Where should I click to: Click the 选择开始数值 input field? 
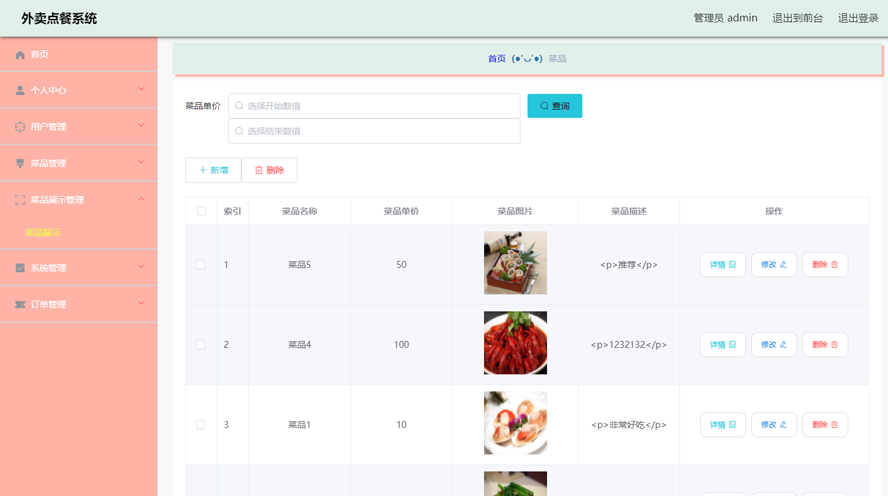pyautogui.click(x=374, y=106)
